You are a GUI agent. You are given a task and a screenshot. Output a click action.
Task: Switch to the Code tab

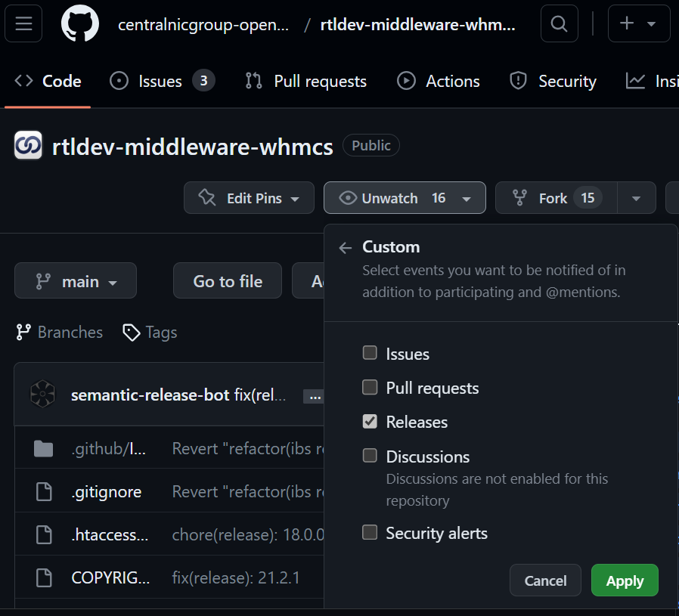(x=48, y=82)
